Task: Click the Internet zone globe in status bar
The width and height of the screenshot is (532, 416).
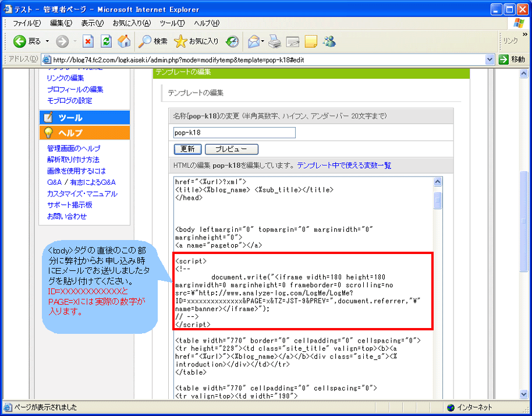Action: [451, 407]
